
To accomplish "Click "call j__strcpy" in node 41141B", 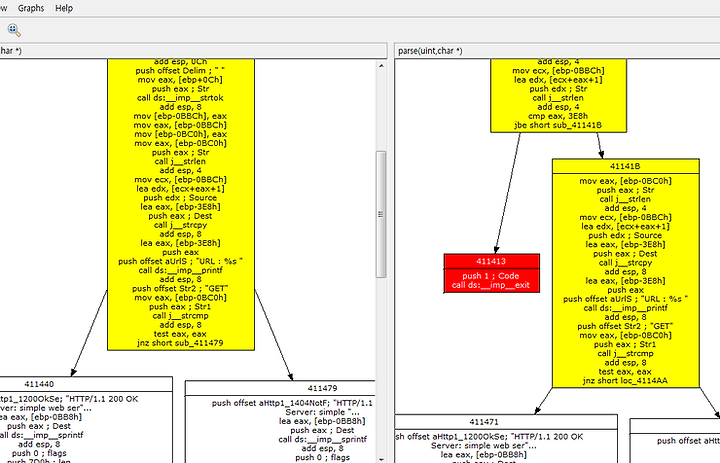I will tap(625, 263).
